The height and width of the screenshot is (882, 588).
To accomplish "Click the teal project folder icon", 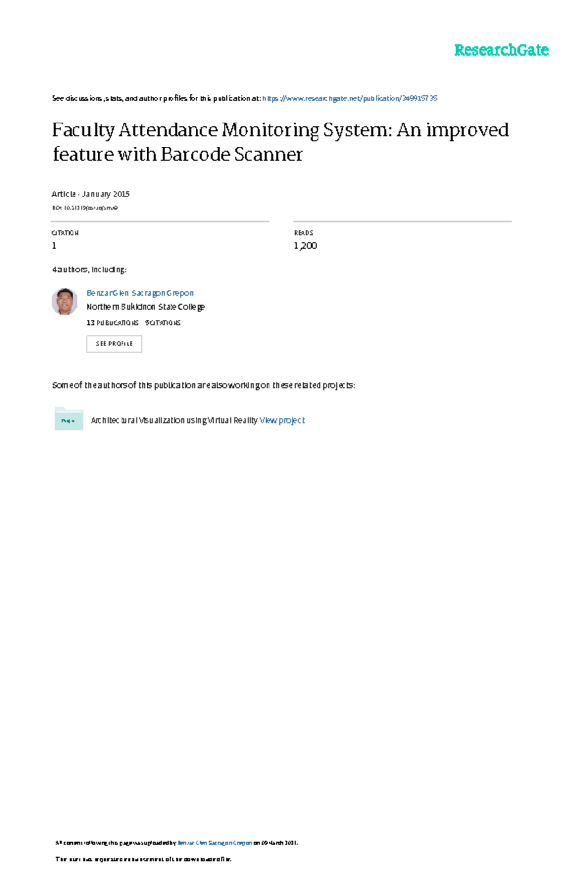I will [69, 419].
